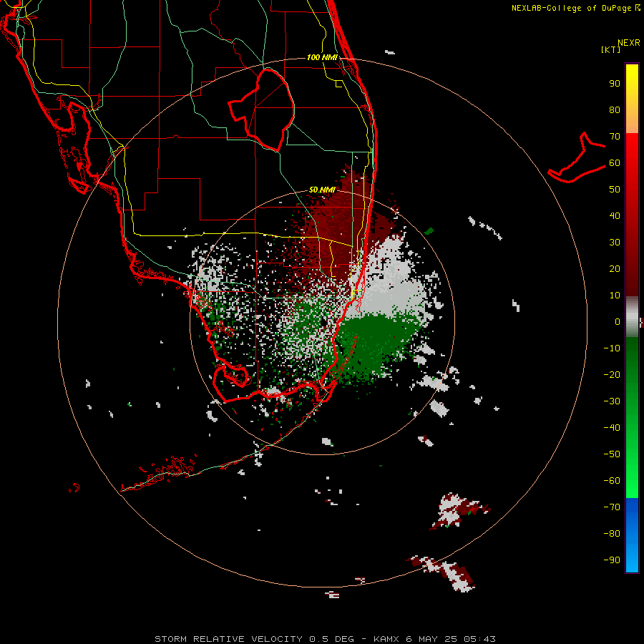This screenshot has width=644, height=644.
Task: Click the KAMX station identifier in caption
Action: [386, 639]
